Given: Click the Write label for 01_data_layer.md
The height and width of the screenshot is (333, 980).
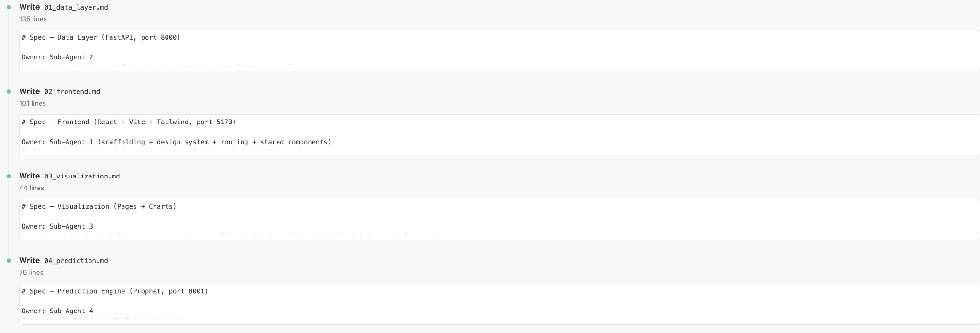Looking at the screenshot, I should [x=30, y=7].
